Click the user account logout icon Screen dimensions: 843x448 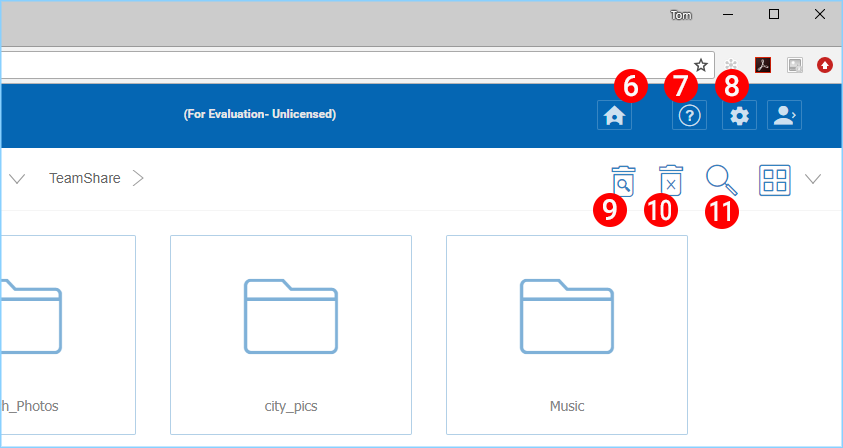point(784,115)
